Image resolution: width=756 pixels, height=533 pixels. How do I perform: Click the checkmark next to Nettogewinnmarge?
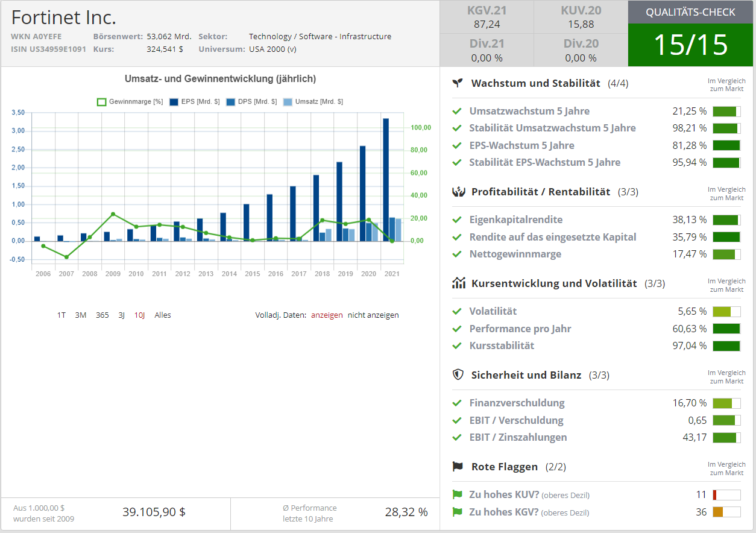click(457, 254)
